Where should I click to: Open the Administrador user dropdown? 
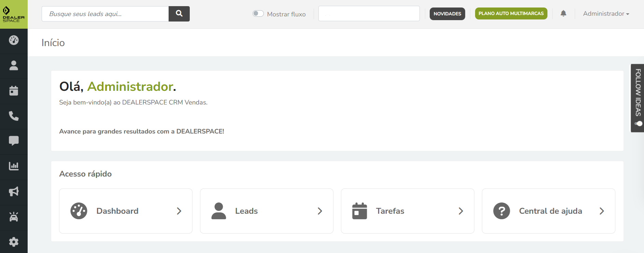click(x=606, y=14)
